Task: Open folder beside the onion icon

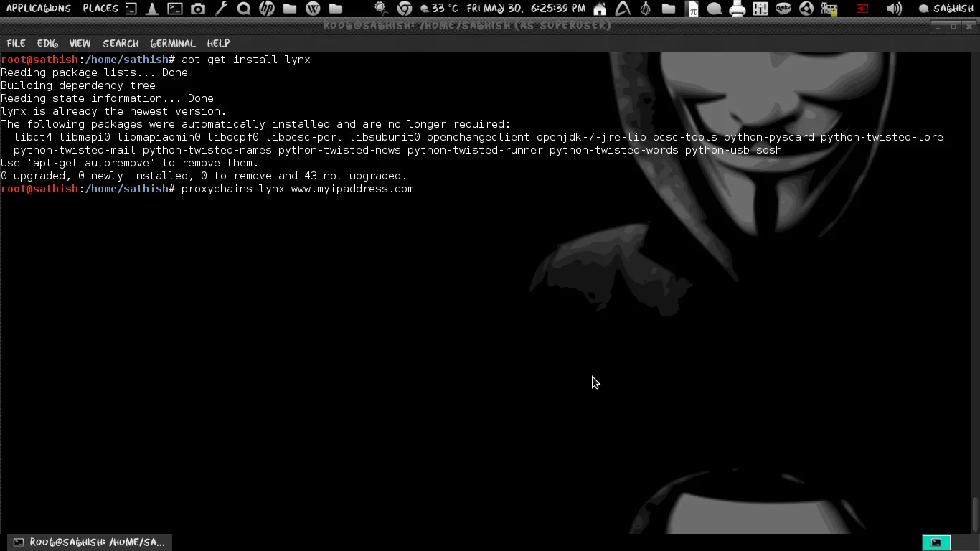Action: pyautogui.click(x=669, y=9)
